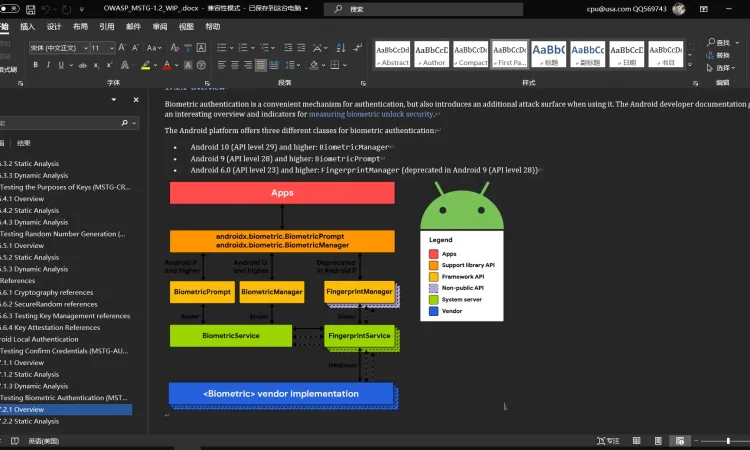Apply bulleted list
The width and height of the screenshot is (750, 450).
221,47
